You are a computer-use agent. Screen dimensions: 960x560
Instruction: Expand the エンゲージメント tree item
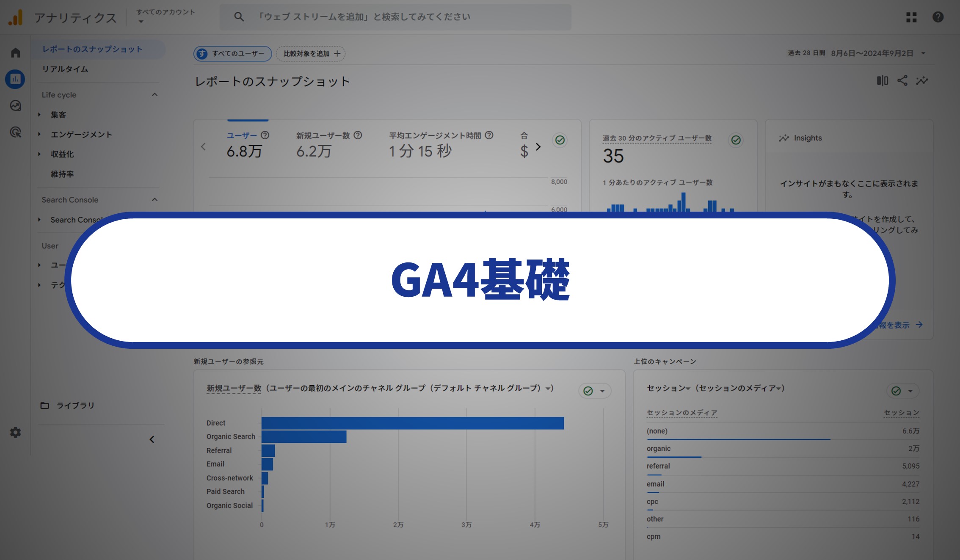click(x=39, y=135)
